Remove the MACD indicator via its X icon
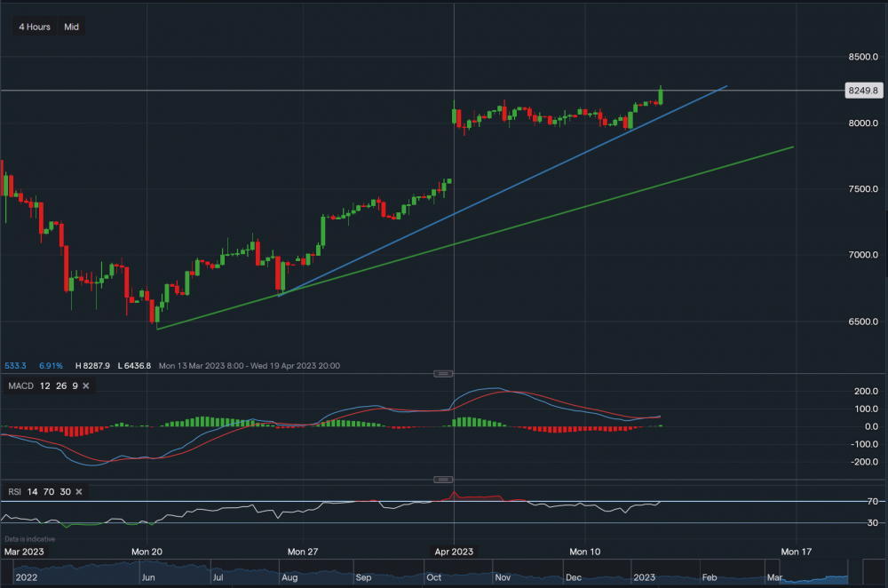 [x=86, y=385]
